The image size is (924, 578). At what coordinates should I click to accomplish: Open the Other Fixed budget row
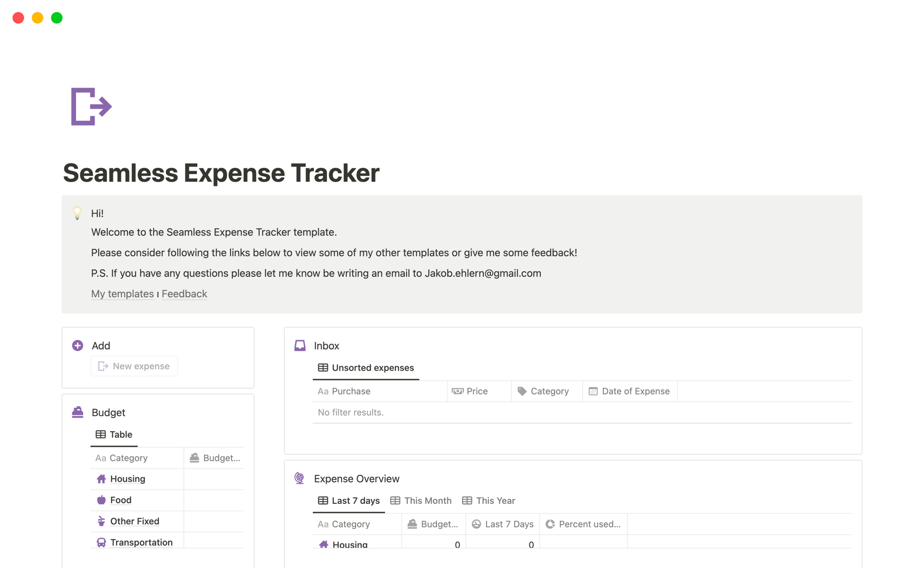(134, 521)
